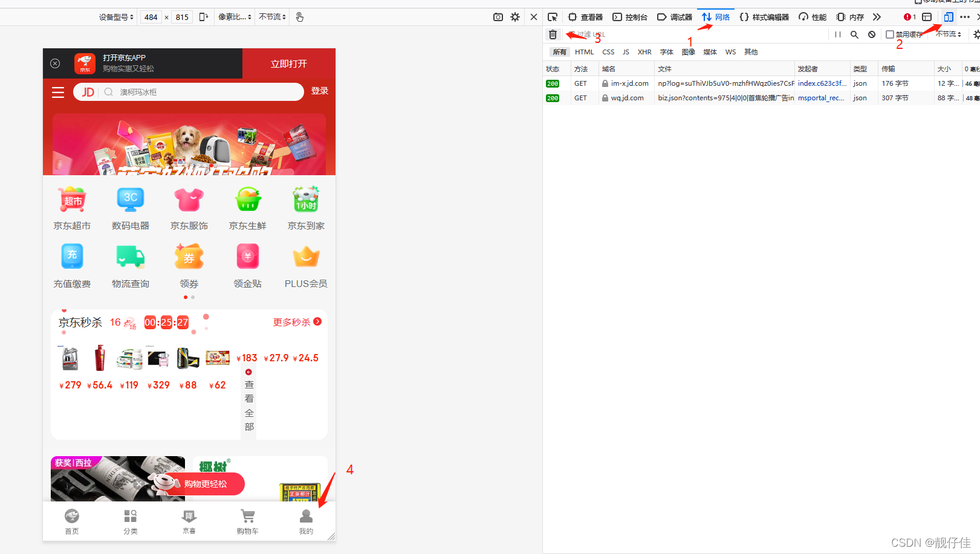Switch to 样式编辑器 tab

tap(764, 17)
